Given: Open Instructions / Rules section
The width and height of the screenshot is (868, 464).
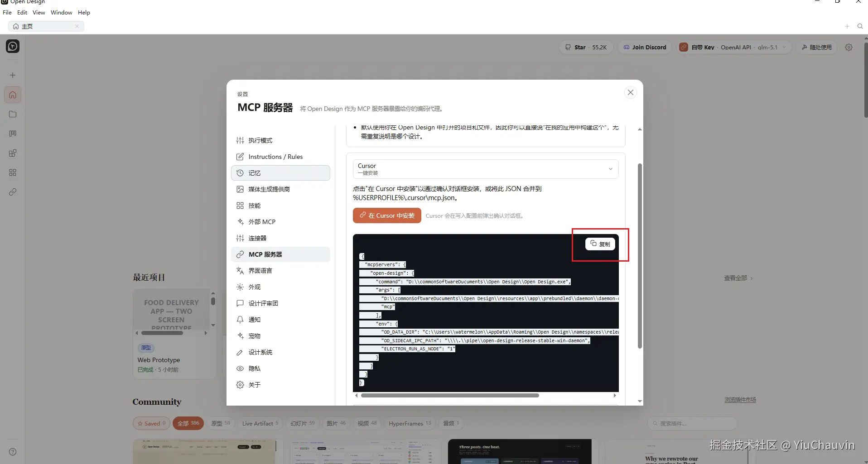Looking at the screenshot, I should [x=280, y=157].
